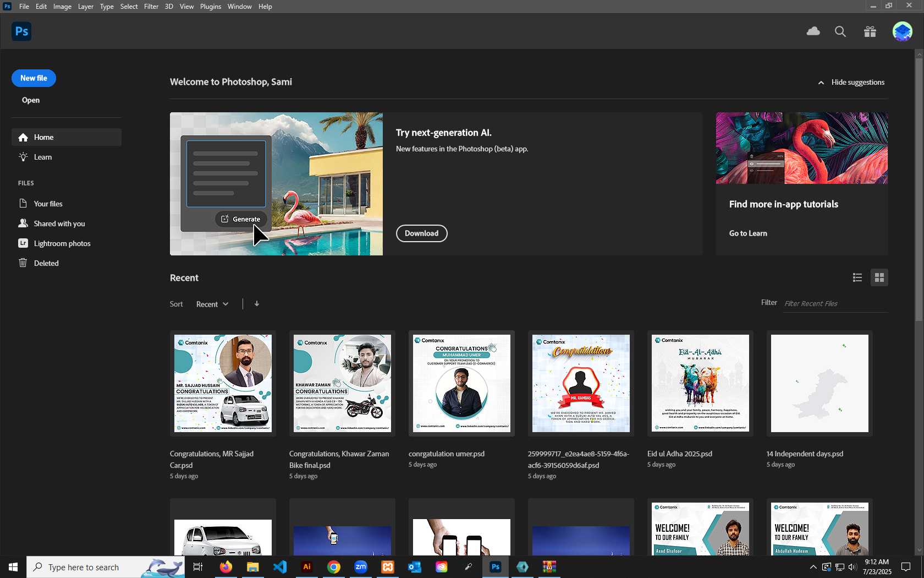This screenshot has width=924, height=578.
Task: Launch Firefox from the taskbar
Action: [226, 567]
